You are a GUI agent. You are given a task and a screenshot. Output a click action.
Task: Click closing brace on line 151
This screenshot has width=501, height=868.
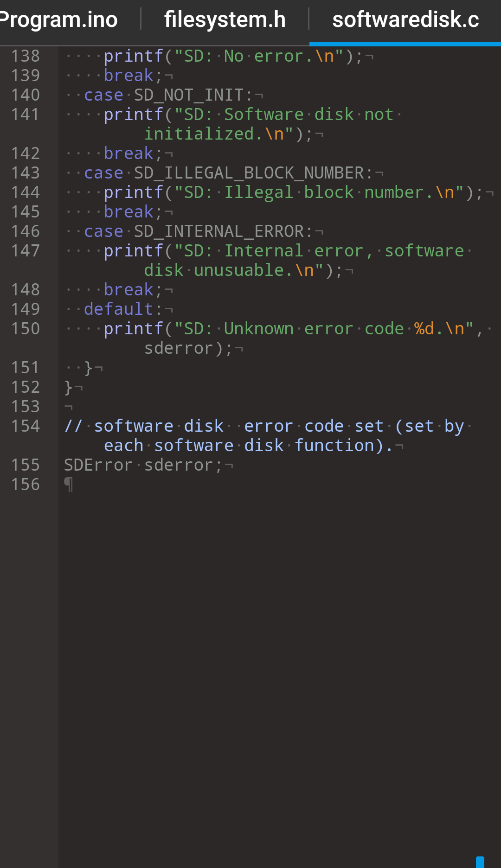(x=89, y=368)
